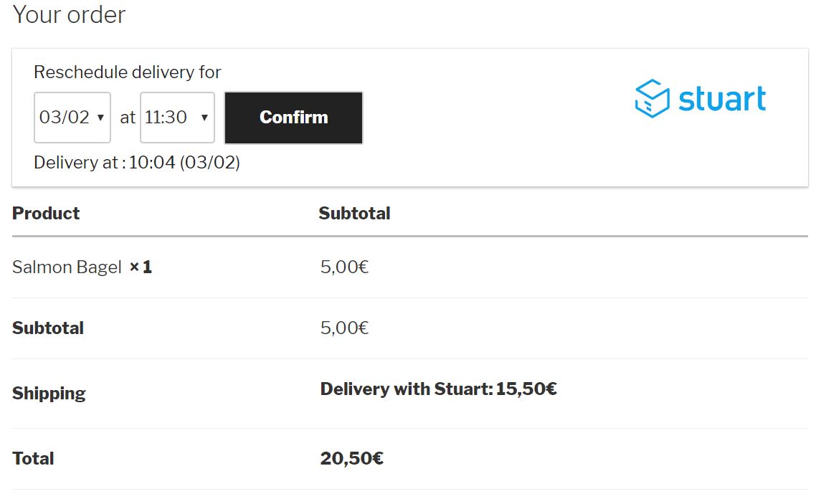The height and width of the screenshot is (504, 826).
Task: Select the quantity label ×1
Action: click(141, 267)
